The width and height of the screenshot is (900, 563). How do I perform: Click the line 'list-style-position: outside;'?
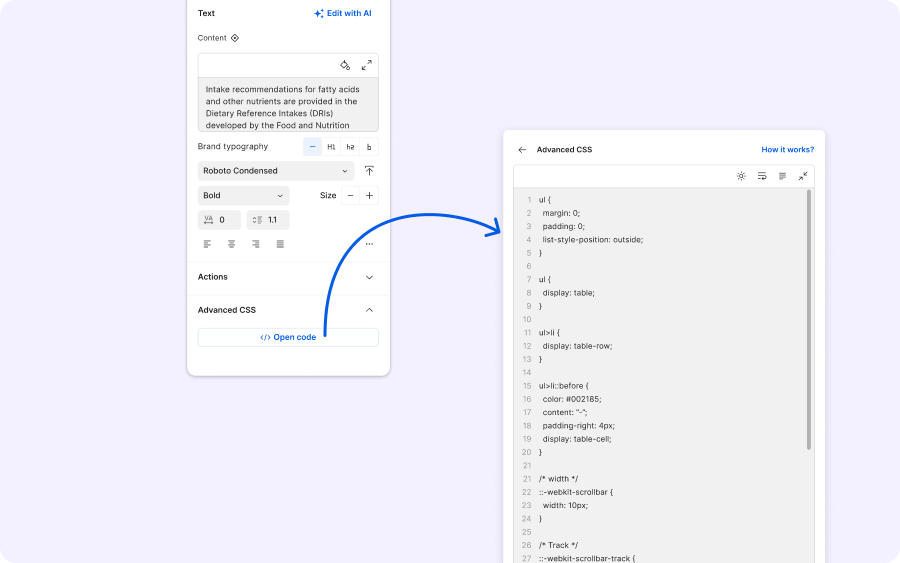click(593, 240)
